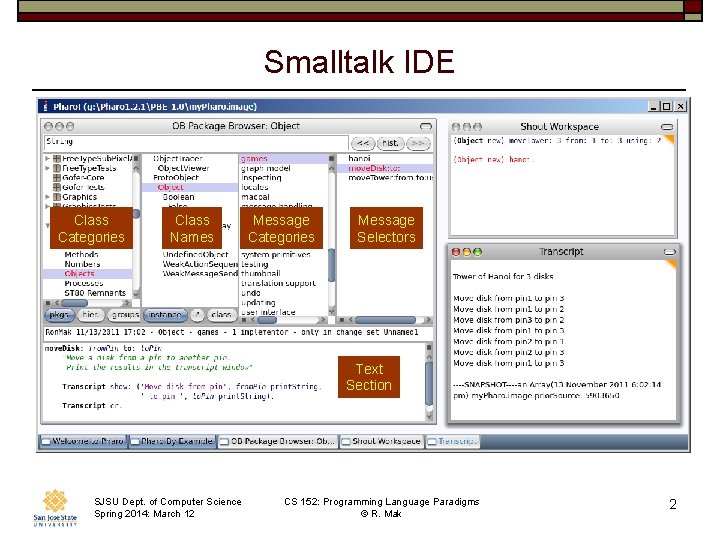720x540 pixels.
Task: Click the first gray dot in OB Package Browser titlebar
Action: coord(48,126)
